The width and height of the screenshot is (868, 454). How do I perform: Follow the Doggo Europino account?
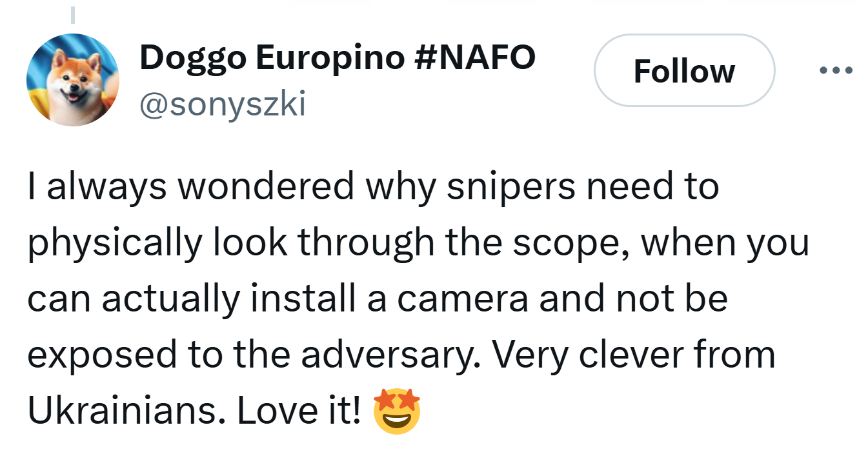[x=683, y=70]
